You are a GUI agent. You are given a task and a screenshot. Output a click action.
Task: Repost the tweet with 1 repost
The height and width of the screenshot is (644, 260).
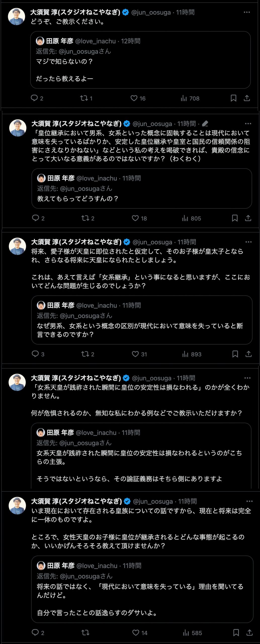pyautogui.click(x=84, y=98)
